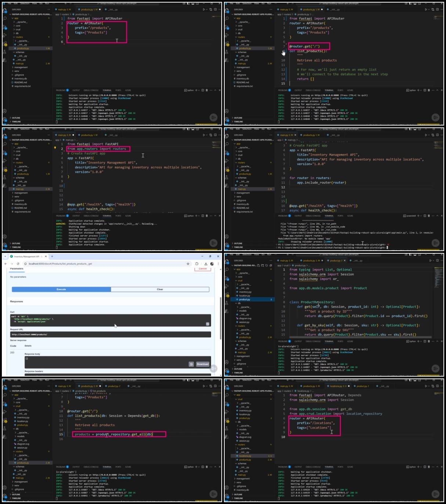Open the PORTS panel tab in the powershell window
Viewport: 446px width, 504px height.
340,216
